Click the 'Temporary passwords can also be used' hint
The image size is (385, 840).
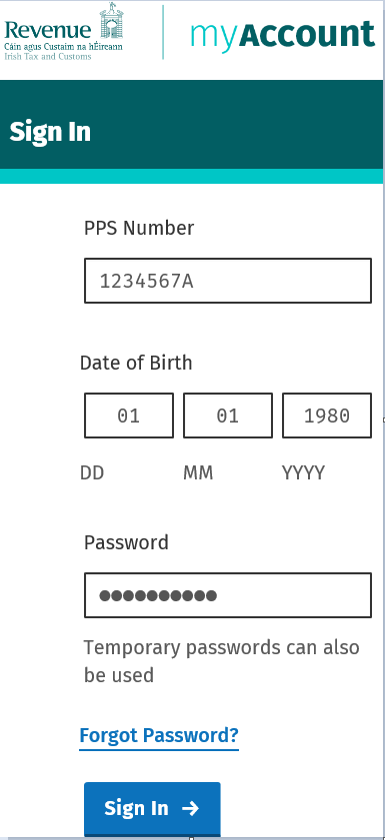(221, 661)
